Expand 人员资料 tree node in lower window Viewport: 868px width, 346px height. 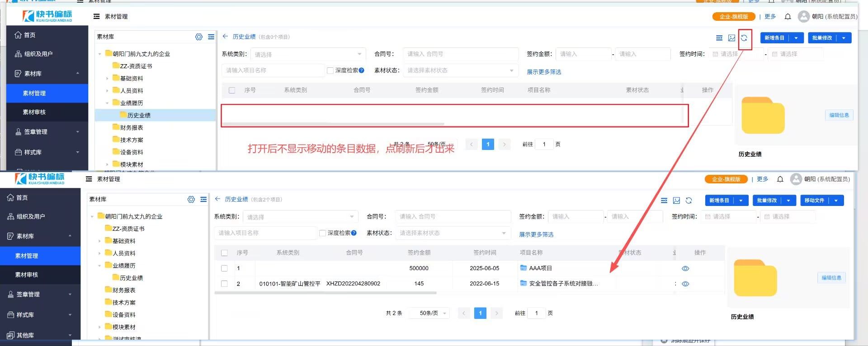[99, 253]
